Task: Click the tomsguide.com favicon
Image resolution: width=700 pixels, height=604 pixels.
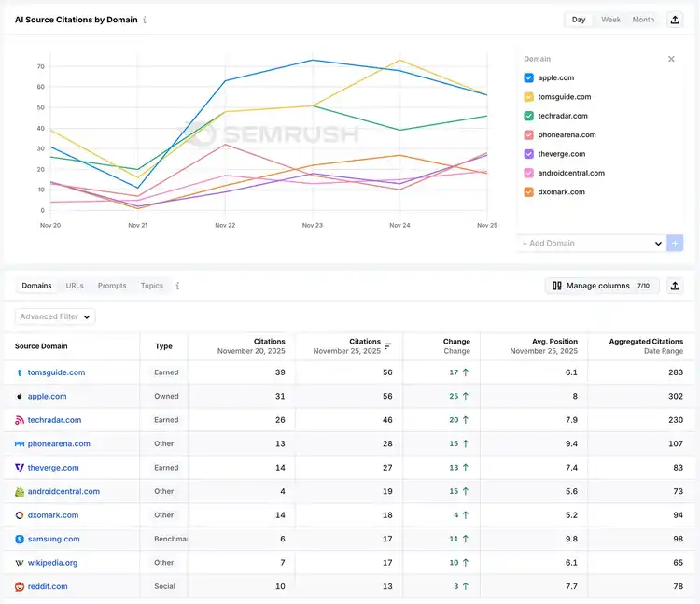Action: (20, 372)
